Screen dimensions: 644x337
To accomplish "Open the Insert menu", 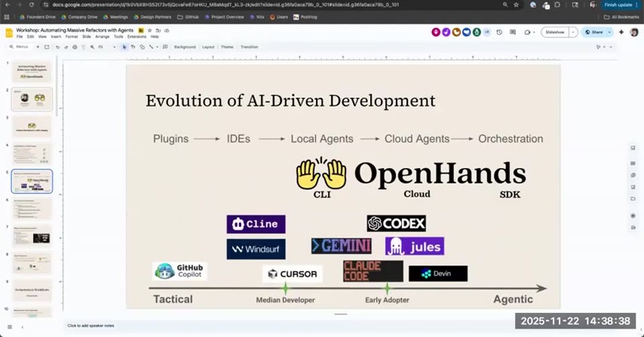I will (56, 36).
